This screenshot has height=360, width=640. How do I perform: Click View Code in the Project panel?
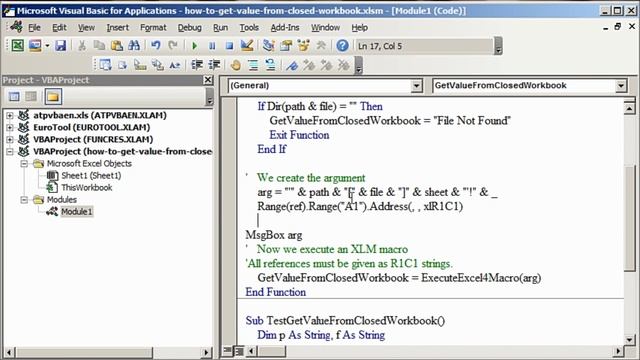point(14,97)
